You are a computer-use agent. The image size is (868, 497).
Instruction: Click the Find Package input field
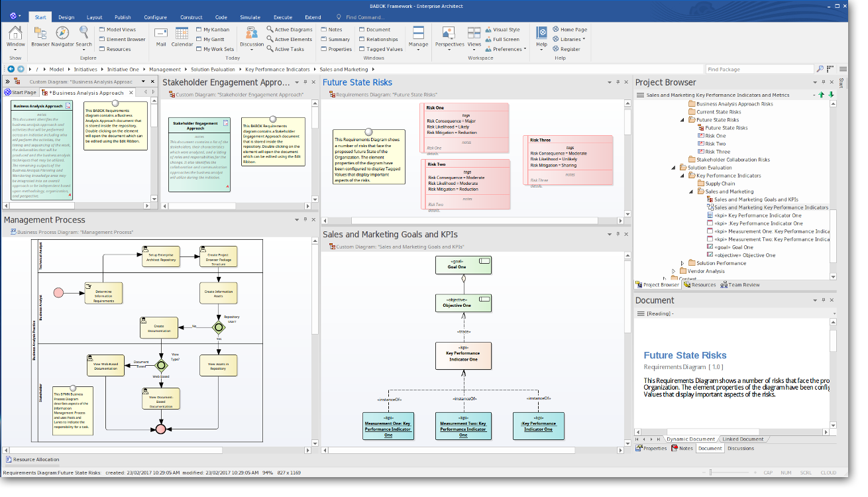click(758, 69)
